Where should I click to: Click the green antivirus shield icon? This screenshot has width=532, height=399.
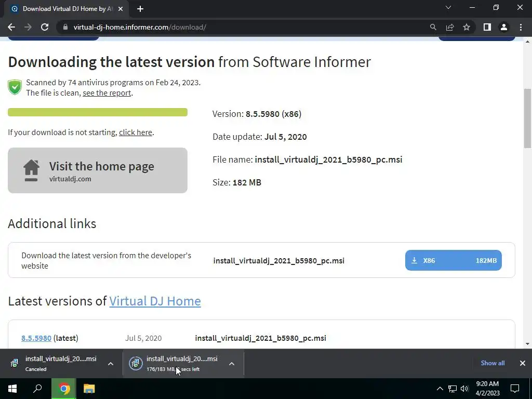click(15, 87)
